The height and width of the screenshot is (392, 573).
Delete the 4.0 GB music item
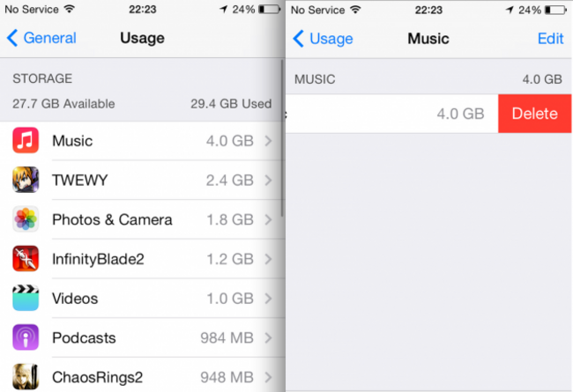click(534, 114)
